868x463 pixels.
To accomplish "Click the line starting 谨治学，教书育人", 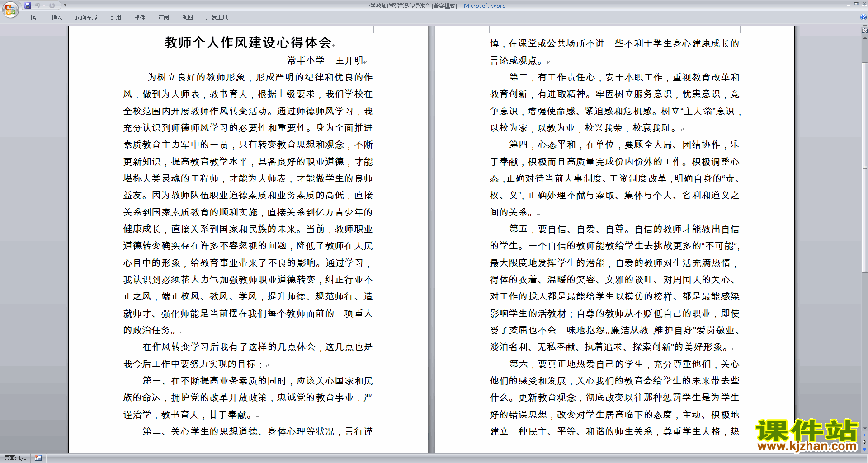I will pos(188,415).
